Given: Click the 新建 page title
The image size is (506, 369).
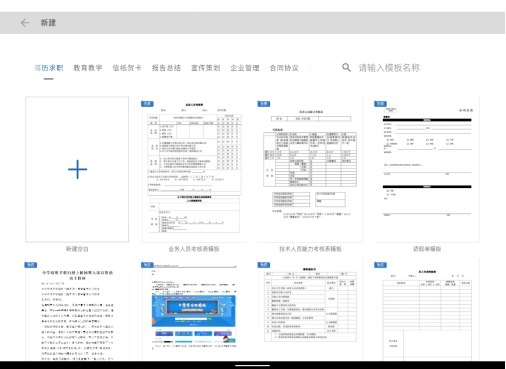Looking at the screenshot, I should [x=48, y=23].
